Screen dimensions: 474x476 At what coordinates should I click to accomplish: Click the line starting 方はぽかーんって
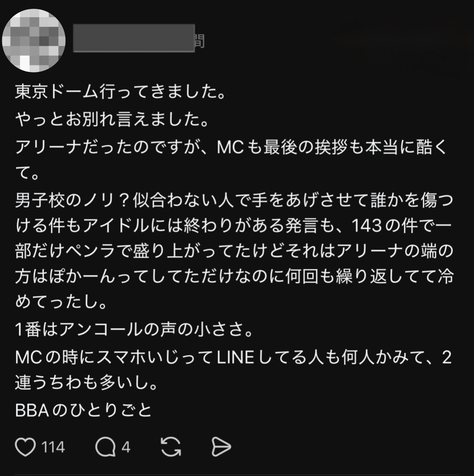tap(234, 276)
